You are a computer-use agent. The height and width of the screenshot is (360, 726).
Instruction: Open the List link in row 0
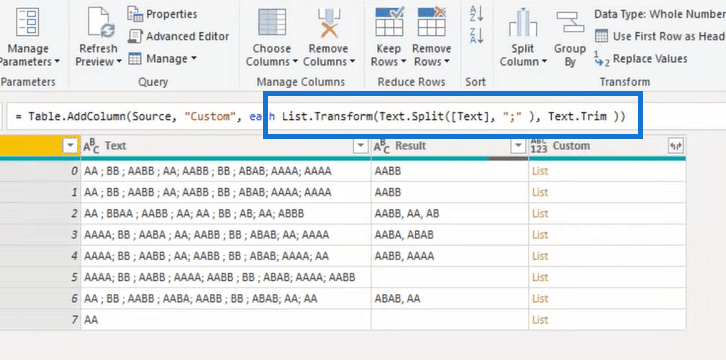pos(540,171)
